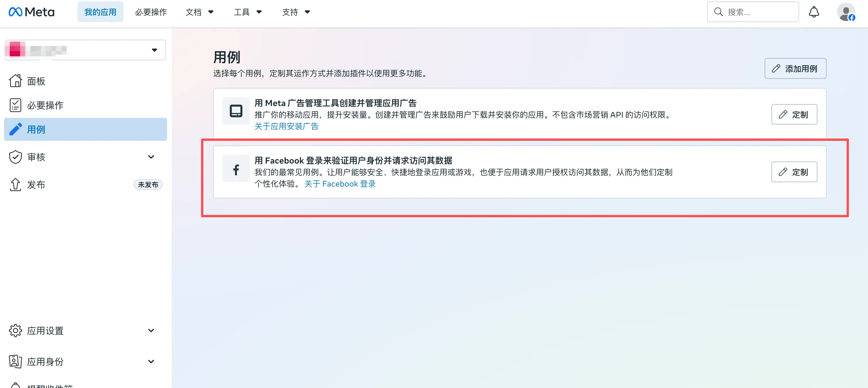Viewport: 868px width, 388px height.
Task: Click the 用 Facebook 登录来验证用户身份 title
Action: pyautogui.click(x=353, y=160)
